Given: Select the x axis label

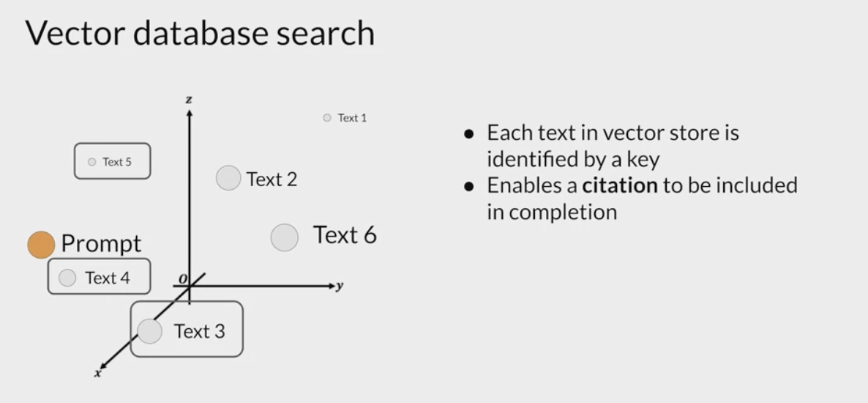Looking at the screenshot, I should 97,374.
